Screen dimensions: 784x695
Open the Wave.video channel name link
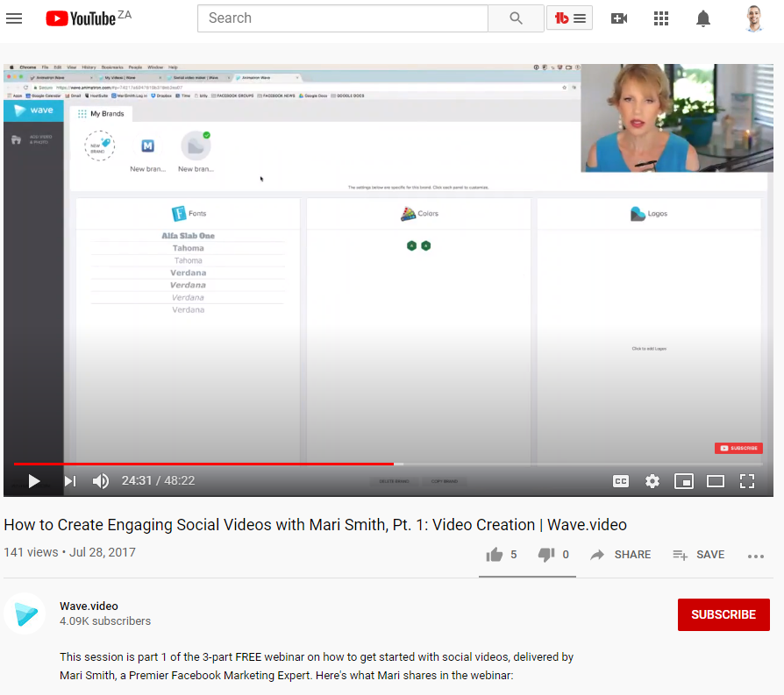89,606
